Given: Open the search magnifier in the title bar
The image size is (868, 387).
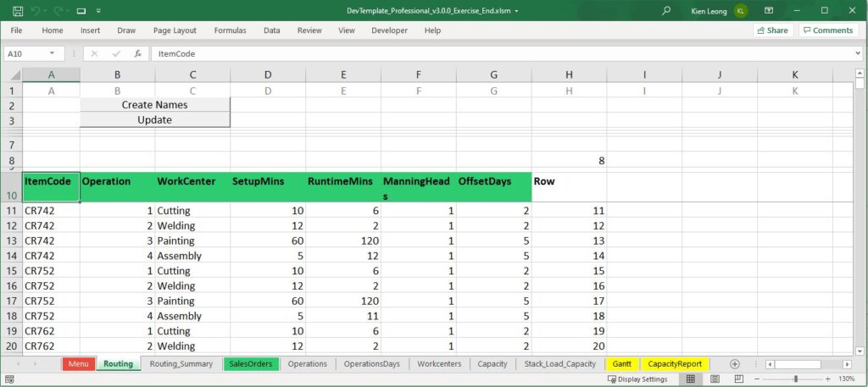Looking at the screenshot, I should [x=666, y=10].
